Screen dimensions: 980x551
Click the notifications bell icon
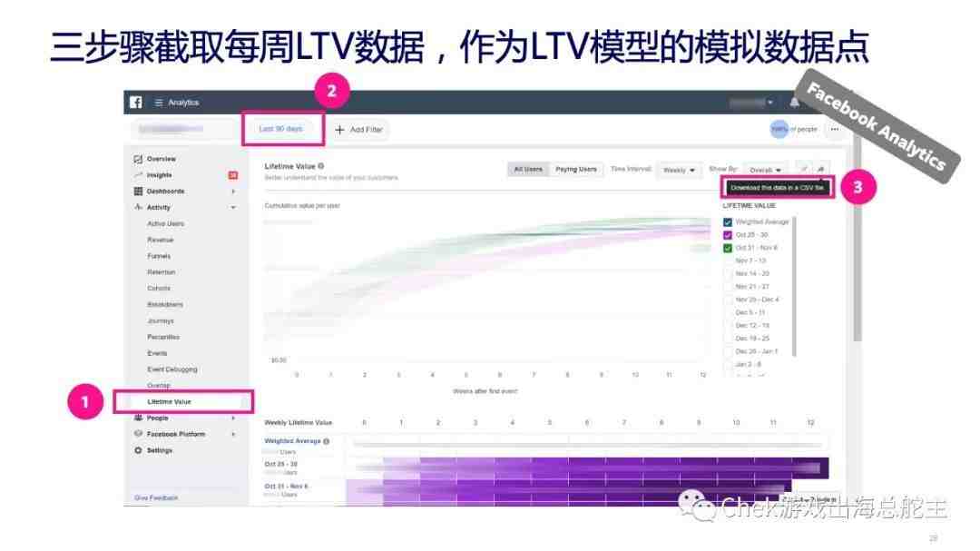(x=794, y=103)
